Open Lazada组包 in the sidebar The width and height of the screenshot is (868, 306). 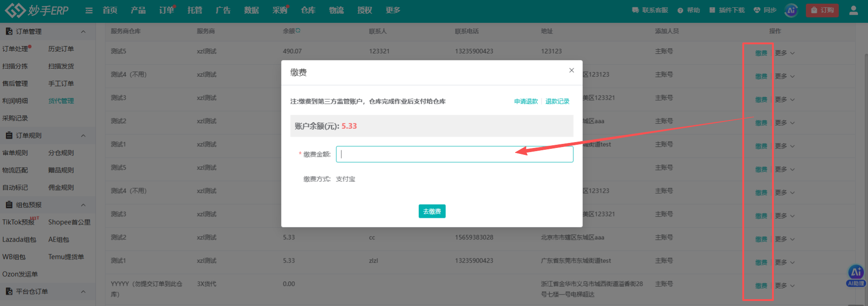point(19,239)
